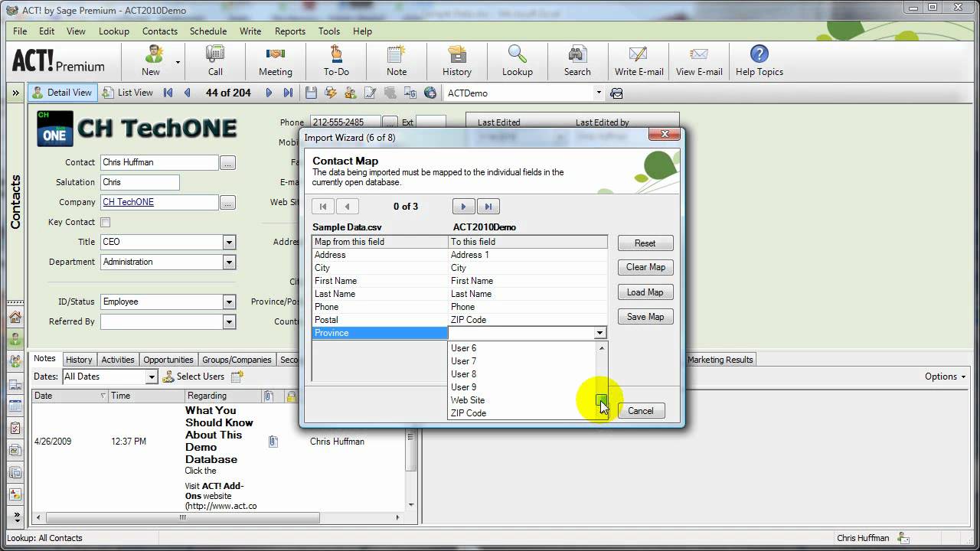The height and width of the screenshot is (551, 980).
Task: Click icon right of ACTDemo layout box
Action: [x=616, y=93]
